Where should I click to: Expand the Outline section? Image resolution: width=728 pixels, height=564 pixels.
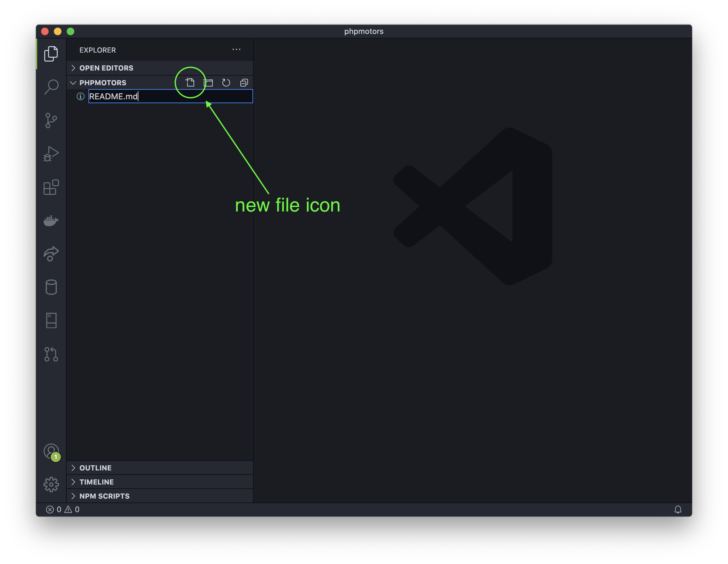pyautogui.click(x=160, y=468)
